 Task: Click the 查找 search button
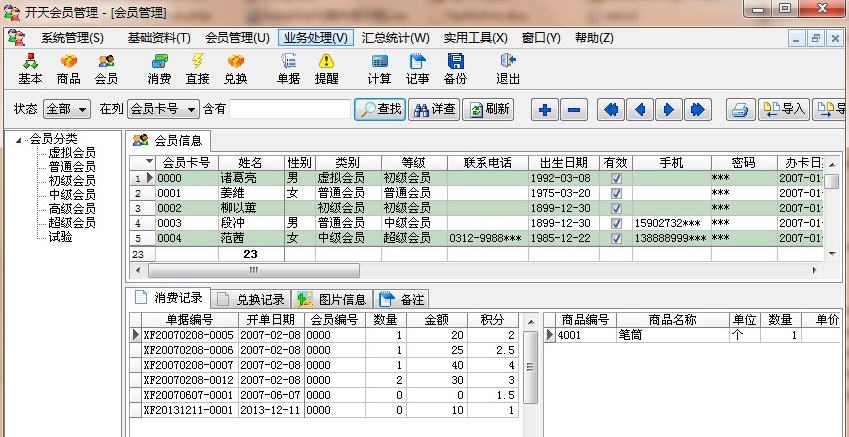(380, 109)
